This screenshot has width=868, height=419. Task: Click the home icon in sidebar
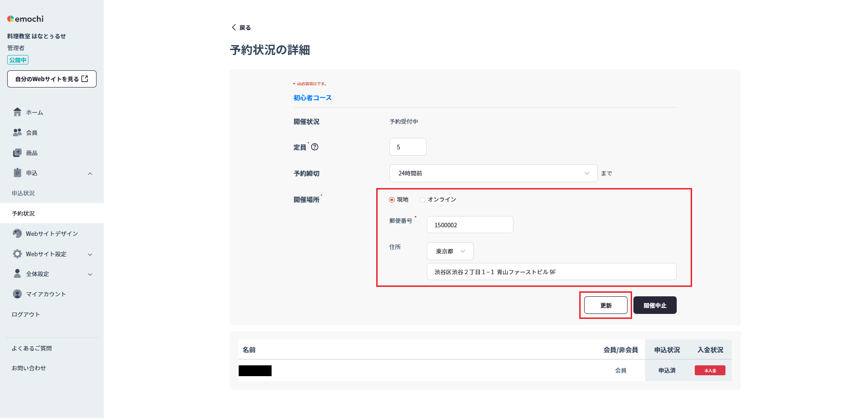click(x=17, y=112)
